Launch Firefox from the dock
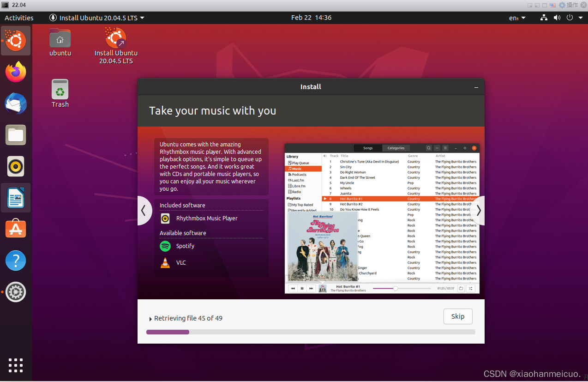This screenshot has width=588, height=382. pyautogui.click(x=16, y=72)
